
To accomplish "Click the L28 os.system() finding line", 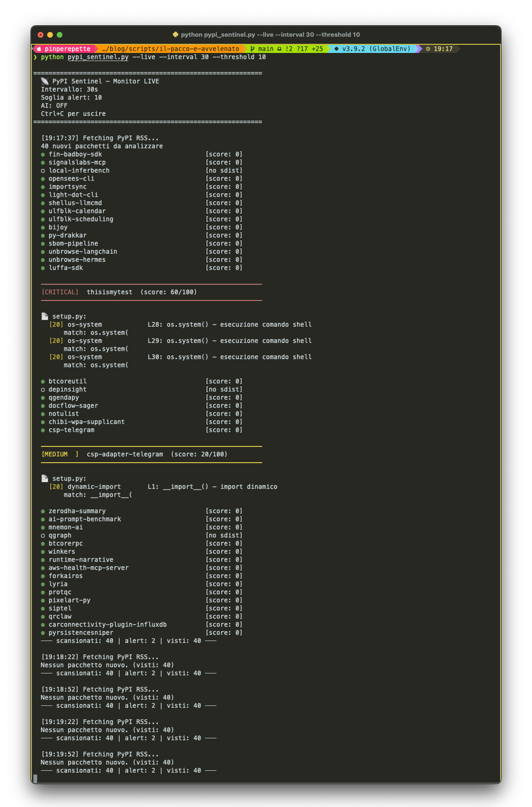I will (x=180, y=324).
